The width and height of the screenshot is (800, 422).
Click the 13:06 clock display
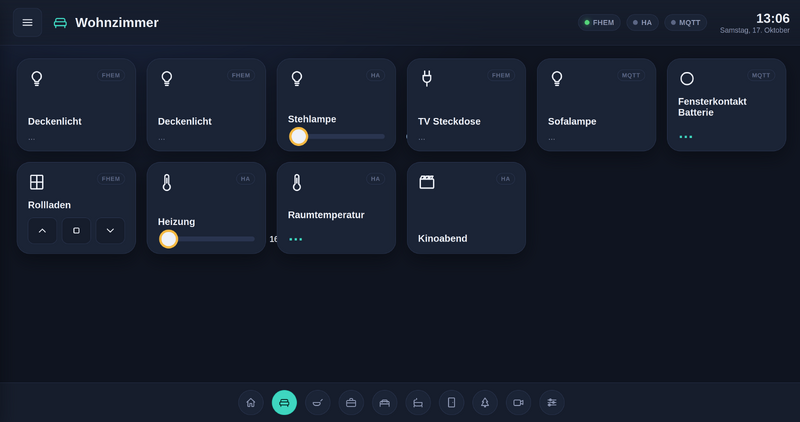pyautogui.click(x=772, y=18)
